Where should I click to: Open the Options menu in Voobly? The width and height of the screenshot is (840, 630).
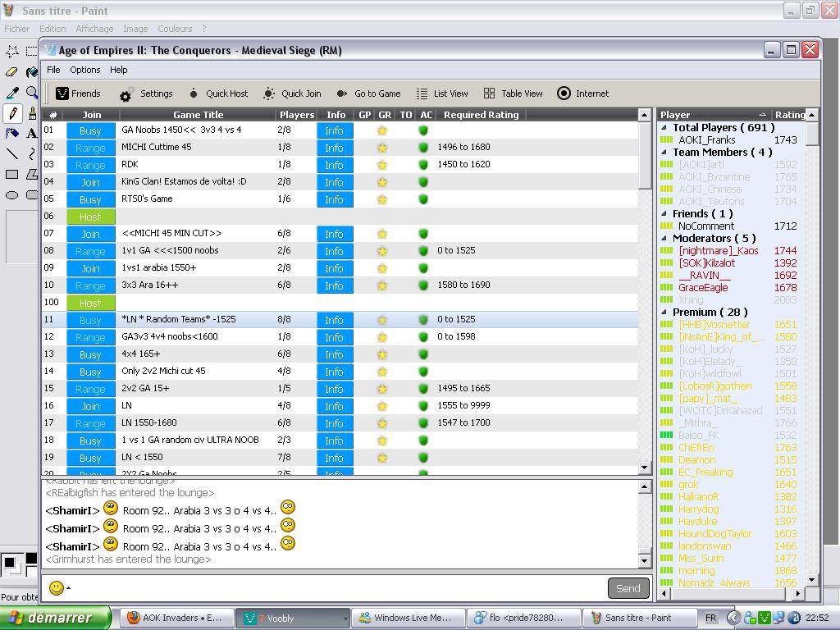click(x=85, y=70)
